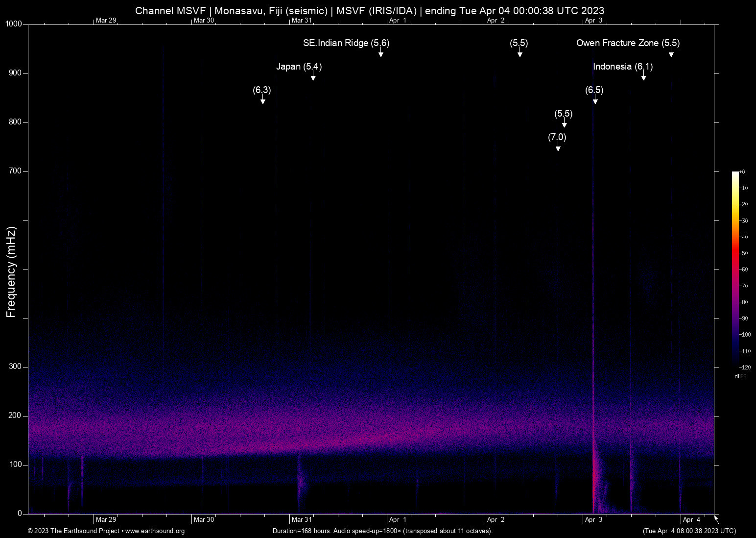
Task: Click the Owen Fracture Zone (5.5) label
Action: pyautogui.click(x=628, y=43)
